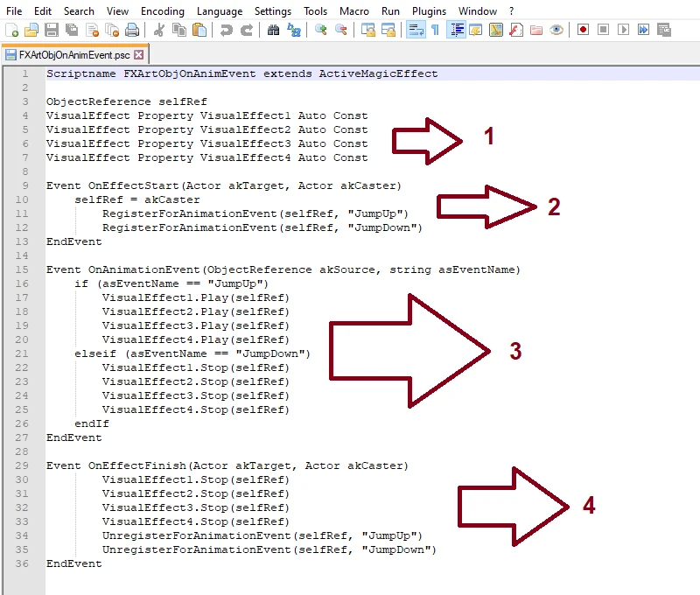Click UnregisterForAnimationEvent line with "JumpUp"
The width and height of the screenshot is (700, 595).
click(x=262, y=535)
